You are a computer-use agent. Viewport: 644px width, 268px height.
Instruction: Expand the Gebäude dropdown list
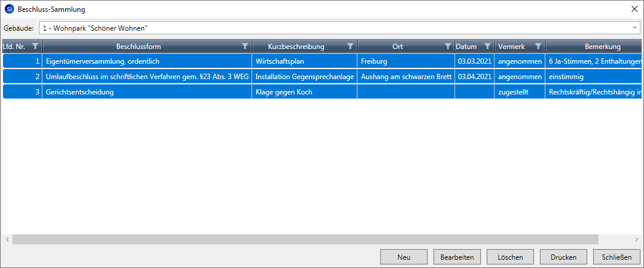click(635, 28)
